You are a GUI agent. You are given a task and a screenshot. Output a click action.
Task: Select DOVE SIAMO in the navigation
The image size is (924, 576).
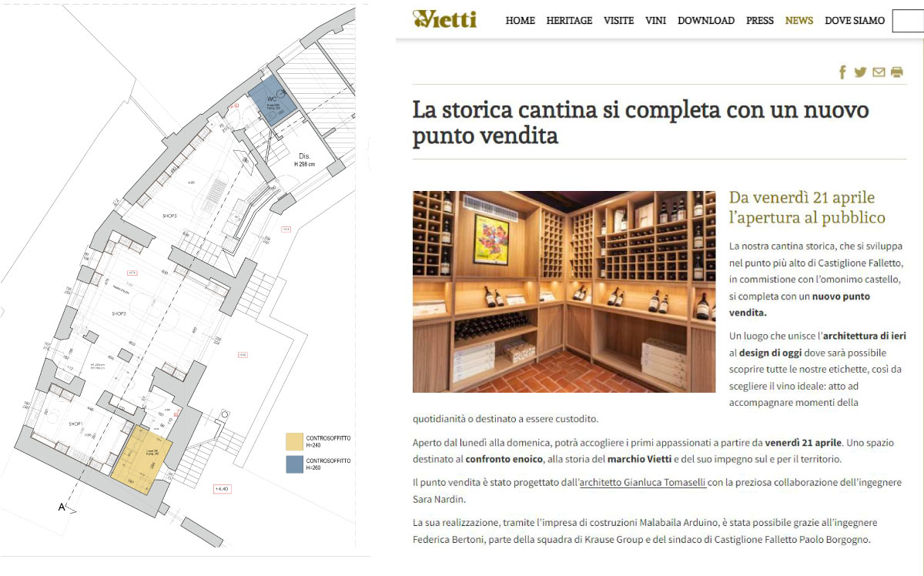855,21
